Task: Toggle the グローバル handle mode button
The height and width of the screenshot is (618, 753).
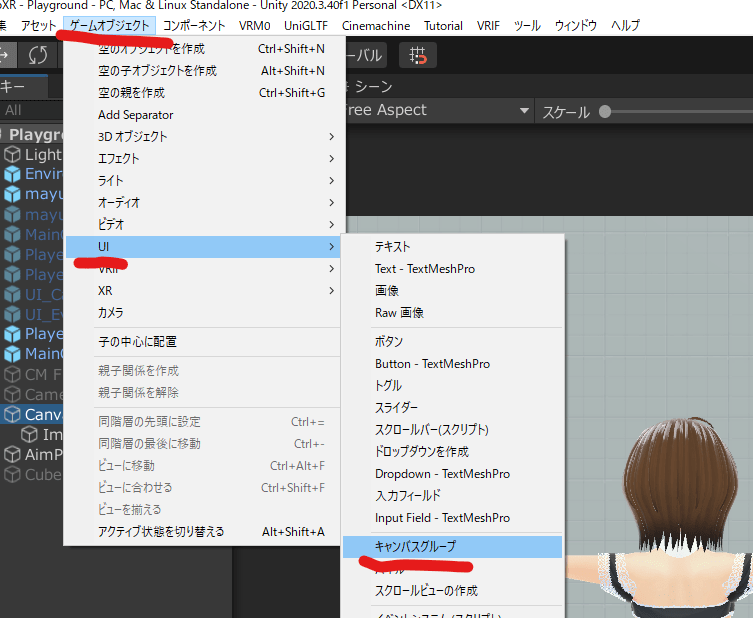Action: [x=364, y=56]
